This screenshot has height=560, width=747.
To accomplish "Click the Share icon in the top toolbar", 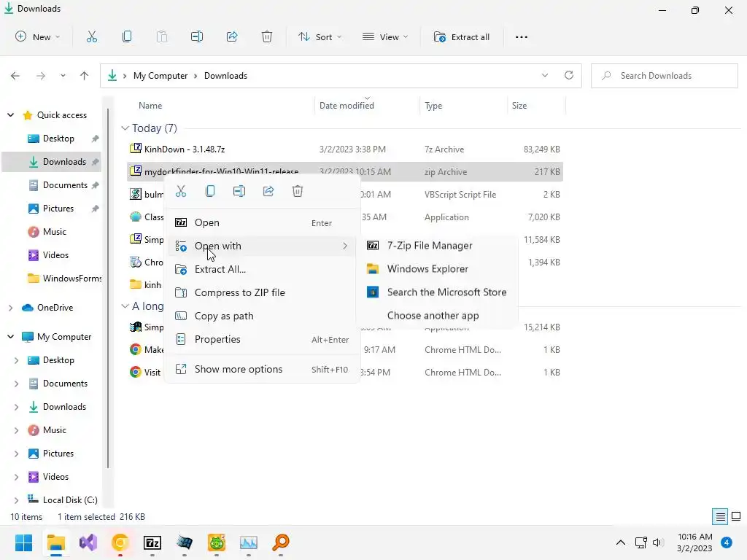I will 232,36.
